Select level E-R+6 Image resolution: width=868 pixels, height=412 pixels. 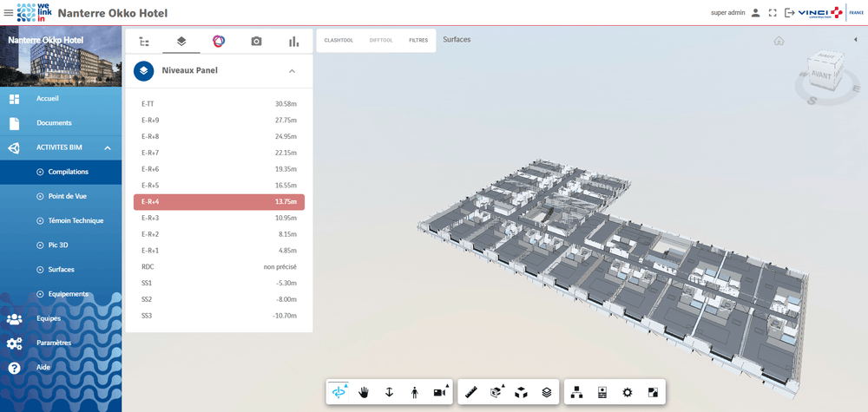coord(220,169)
